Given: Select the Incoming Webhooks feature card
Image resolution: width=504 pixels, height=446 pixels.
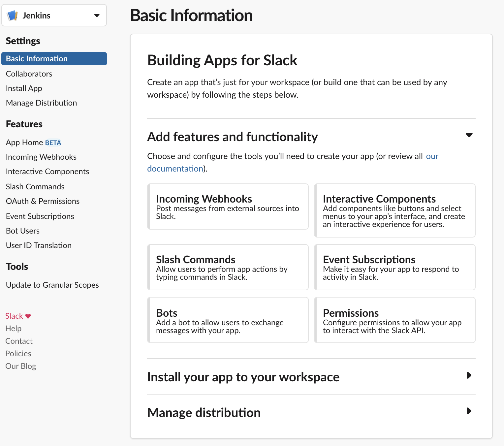Looking at the screenshot, I should [x=228, y=207].
